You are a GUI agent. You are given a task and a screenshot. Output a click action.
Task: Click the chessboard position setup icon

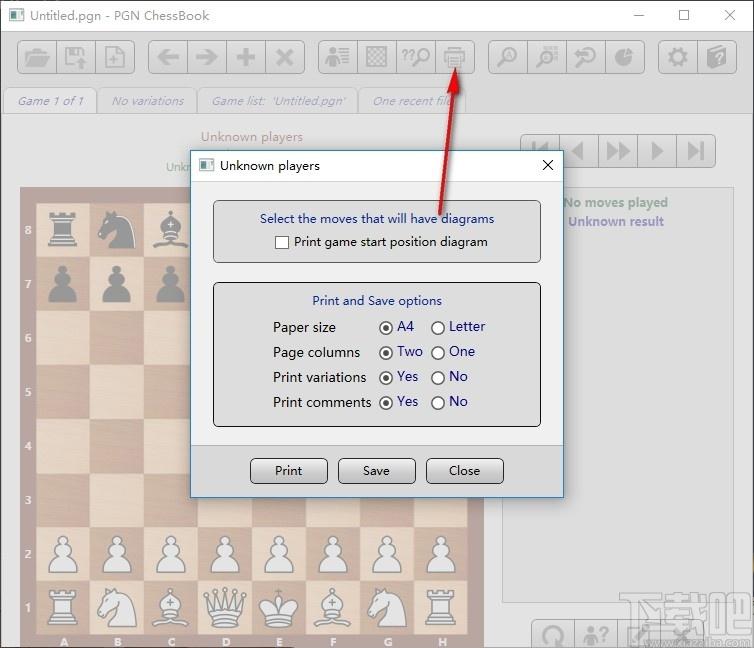coord(377,58)
